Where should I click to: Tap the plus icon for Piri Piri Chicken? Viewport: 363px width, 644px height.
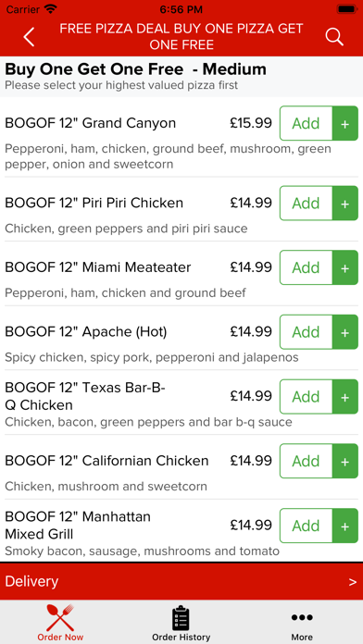click(345, 203)
